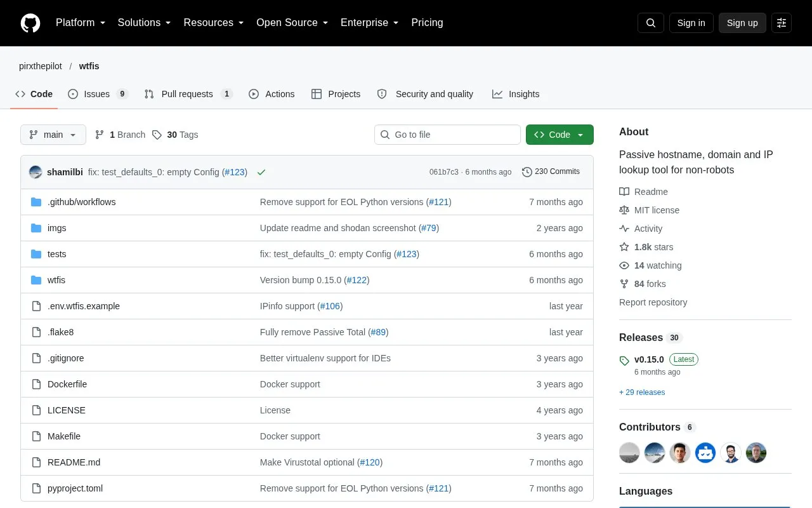Open the Open Source dropdown
This screenshot has height=508, width=812.
tap(292, 23)
